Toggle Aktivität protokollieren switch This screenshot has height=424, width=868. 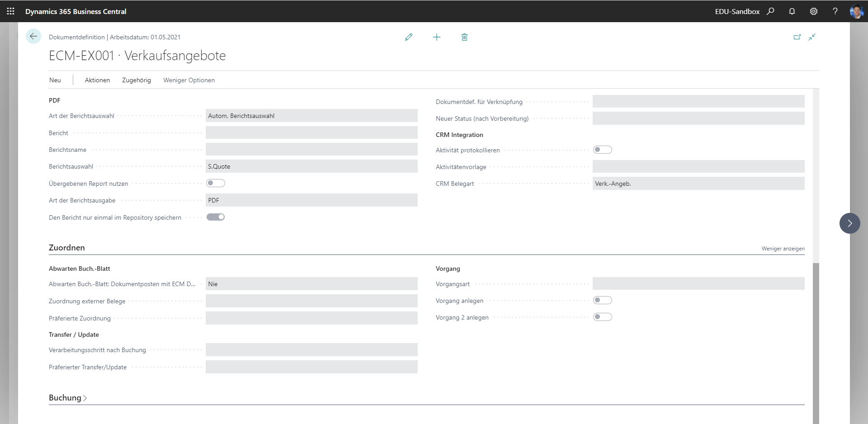(603, 150)
